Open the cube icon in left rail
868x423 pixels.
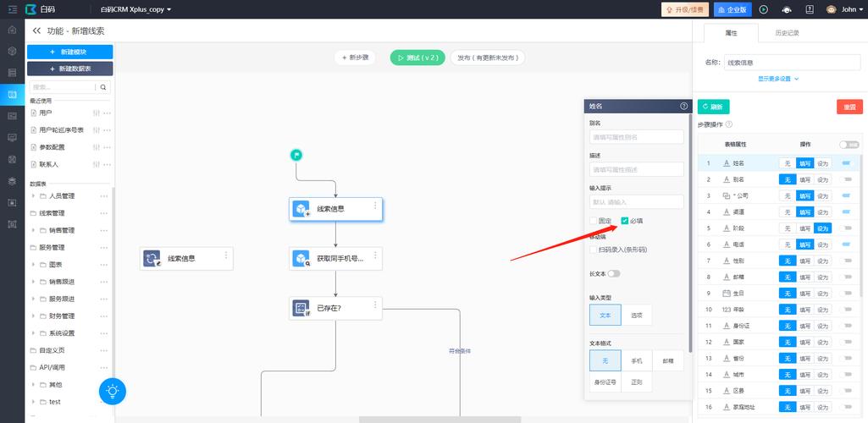12,51
